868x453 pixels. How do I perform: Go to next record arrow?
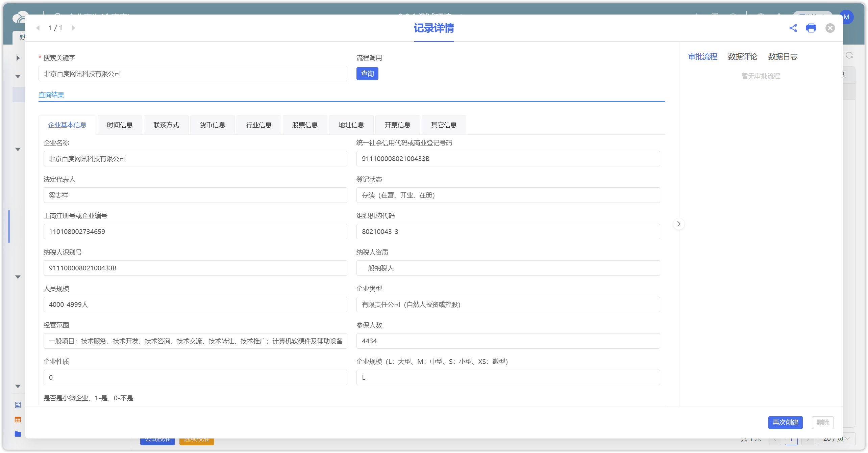(x=73, y=28)
